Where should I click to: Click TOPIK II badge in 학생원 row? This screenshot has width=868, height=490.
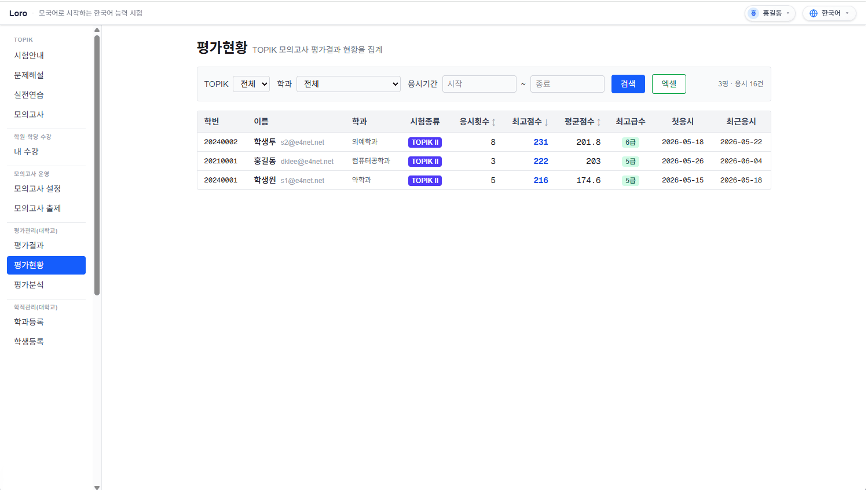tap(425, 181)
